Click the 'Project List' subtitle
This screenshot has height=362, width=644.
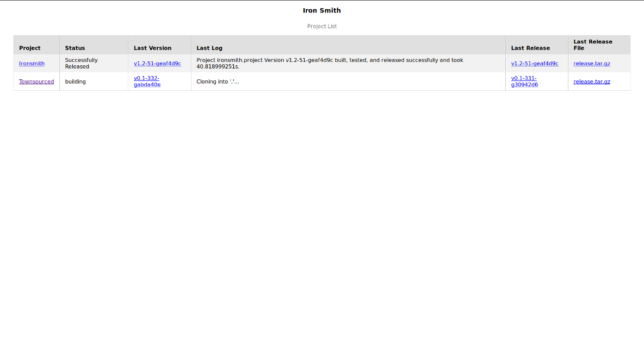click(322, 26)
